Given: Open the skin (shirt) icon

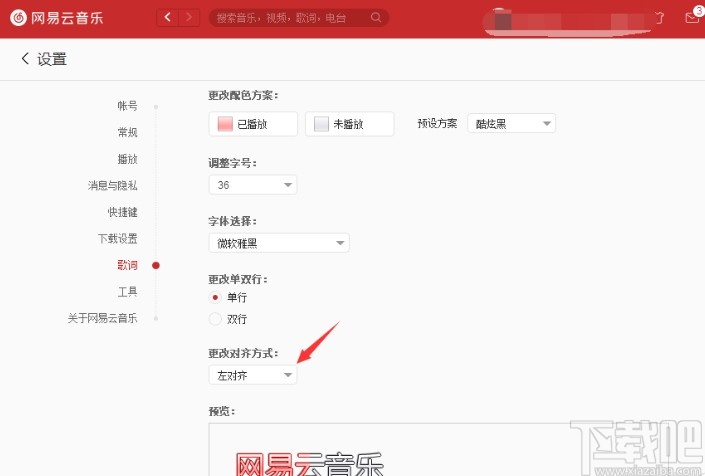Looking at the screenshot, I should [659, 18].
